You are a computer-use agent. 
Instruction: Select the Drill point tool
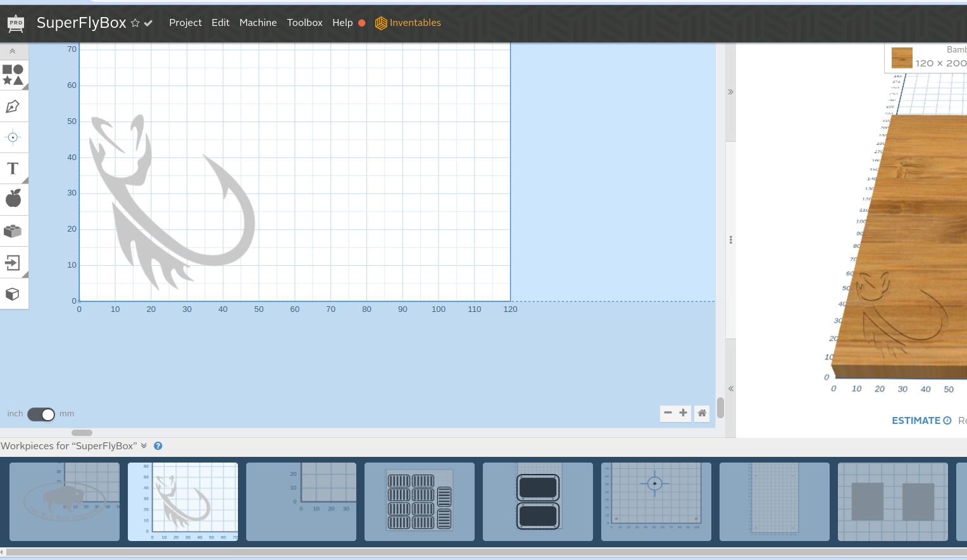click(x=14, y=137)
